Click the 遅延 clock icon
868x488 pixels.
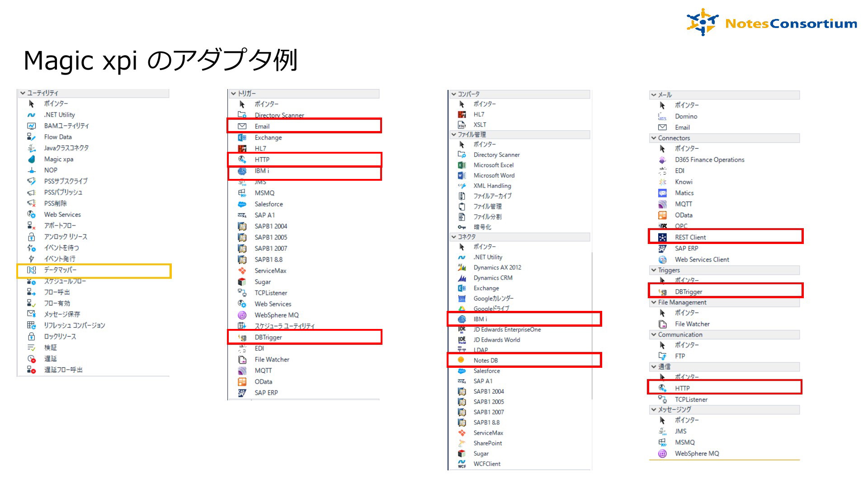(x=31, y=359)
